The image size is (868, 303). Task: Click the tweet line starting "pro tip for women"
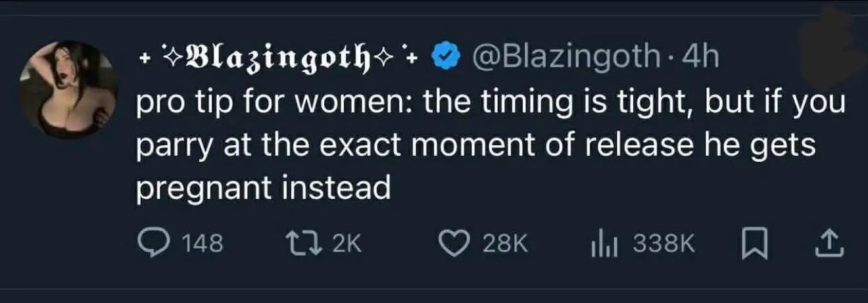tap(490, 104)
